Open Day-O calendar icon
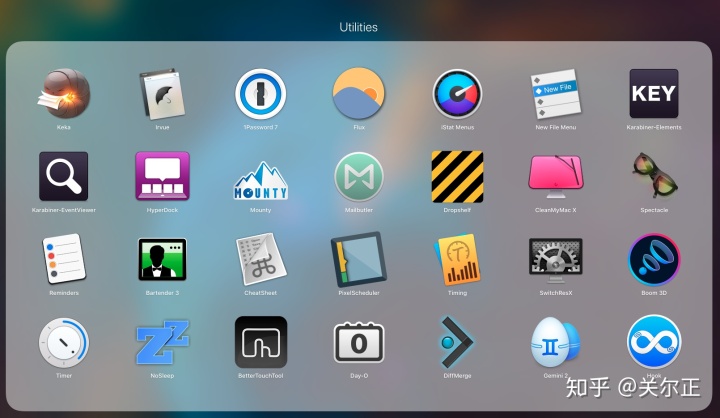The image size is (720, 418). click(x=359, y=342)
